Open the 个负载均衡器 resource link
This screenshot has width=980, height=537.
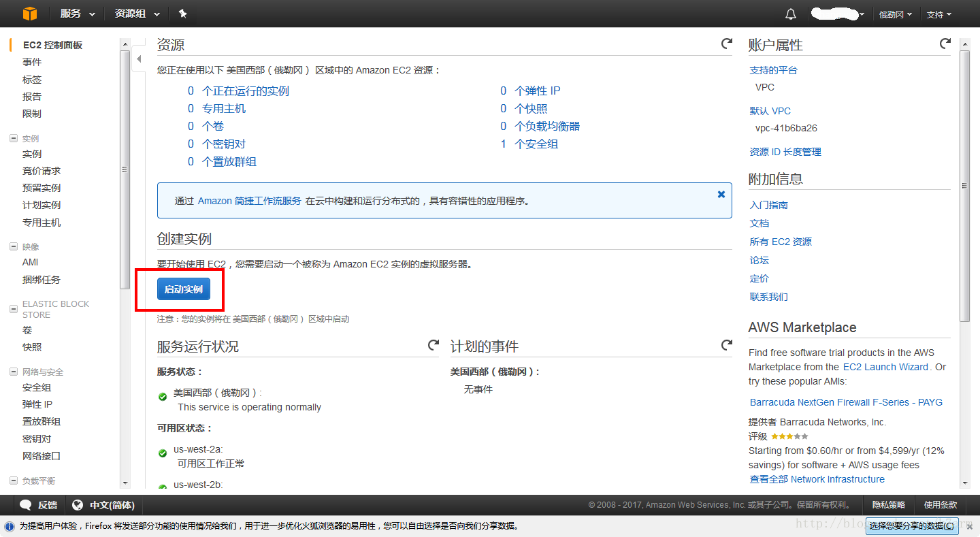(547, 127)
